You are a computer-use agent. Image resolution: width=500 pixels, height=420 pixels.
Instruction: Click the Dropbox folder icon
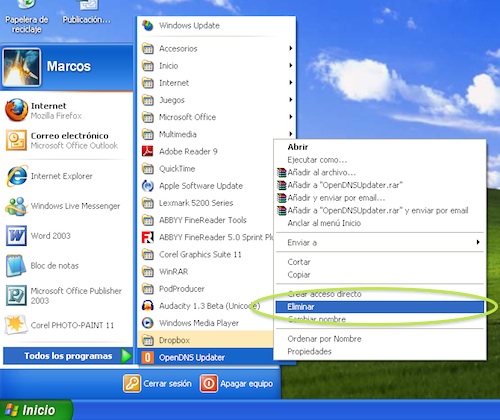148,340
